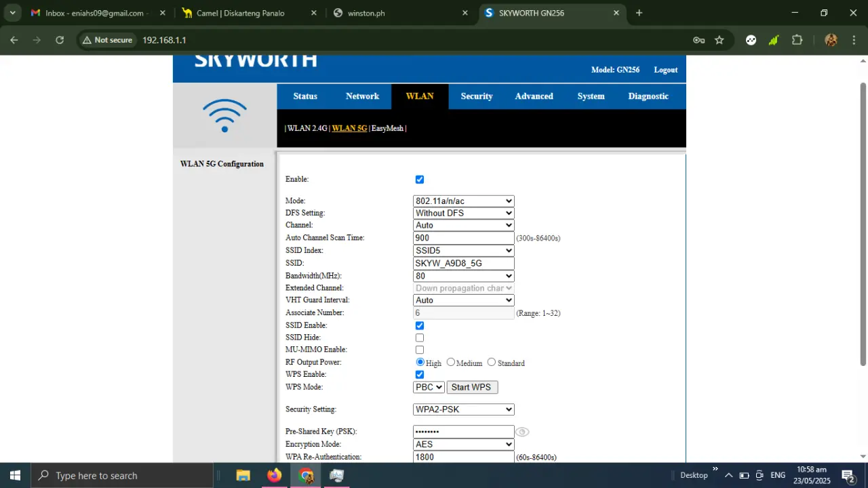Select High RF output power
Screen dimensions: 868x488
420,362
